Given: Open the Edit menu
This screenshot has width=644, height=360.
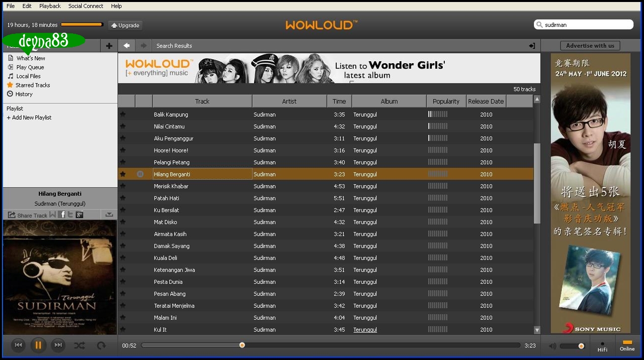Looking at the screenshot, I should coord(27,6).
